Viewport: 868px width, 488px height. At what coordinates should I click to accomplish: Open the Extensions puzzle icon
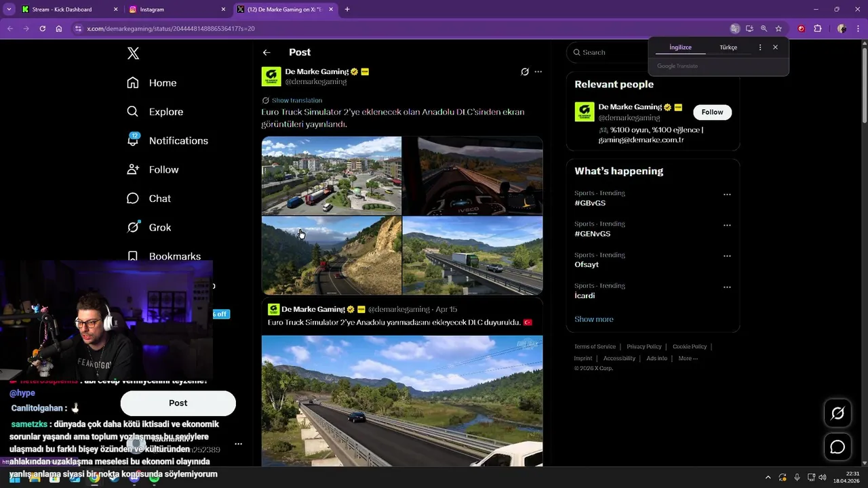(817, 28)
